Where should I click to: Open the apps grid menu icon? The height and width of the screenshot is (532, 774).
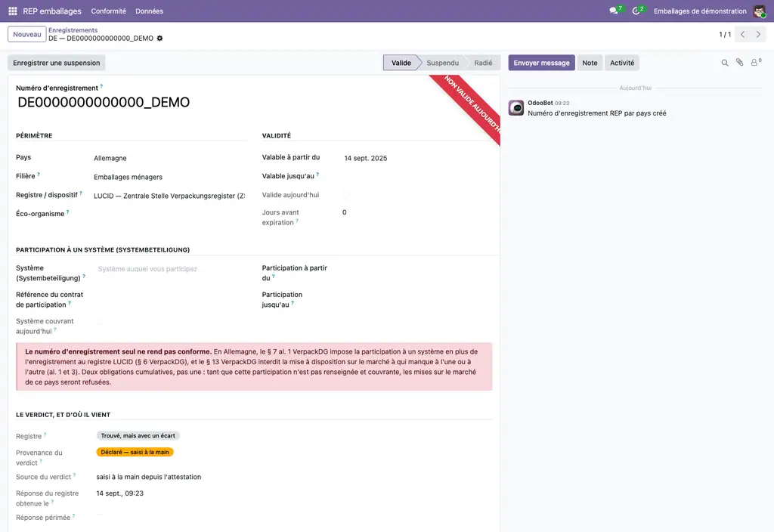13,11
